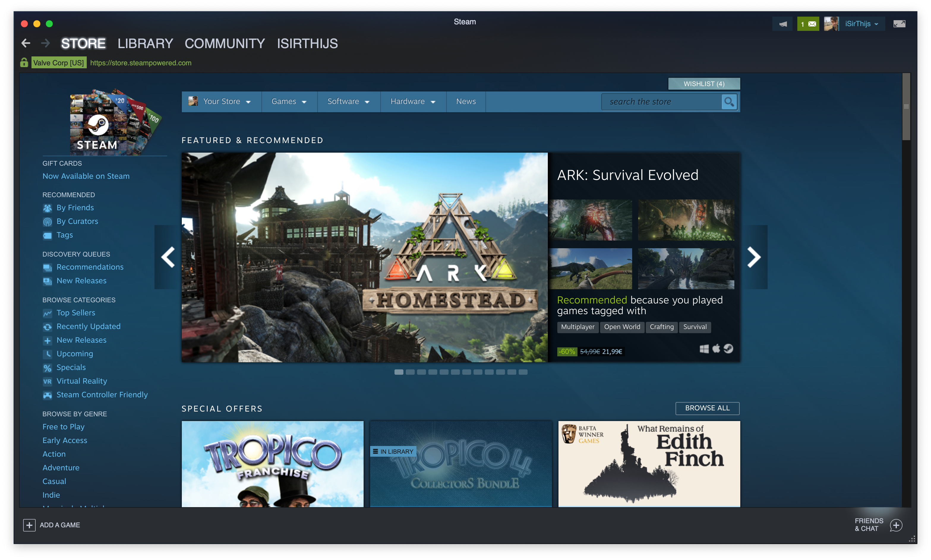
Task: Open the Indie genre link
Action: click(x=51, y=495)
